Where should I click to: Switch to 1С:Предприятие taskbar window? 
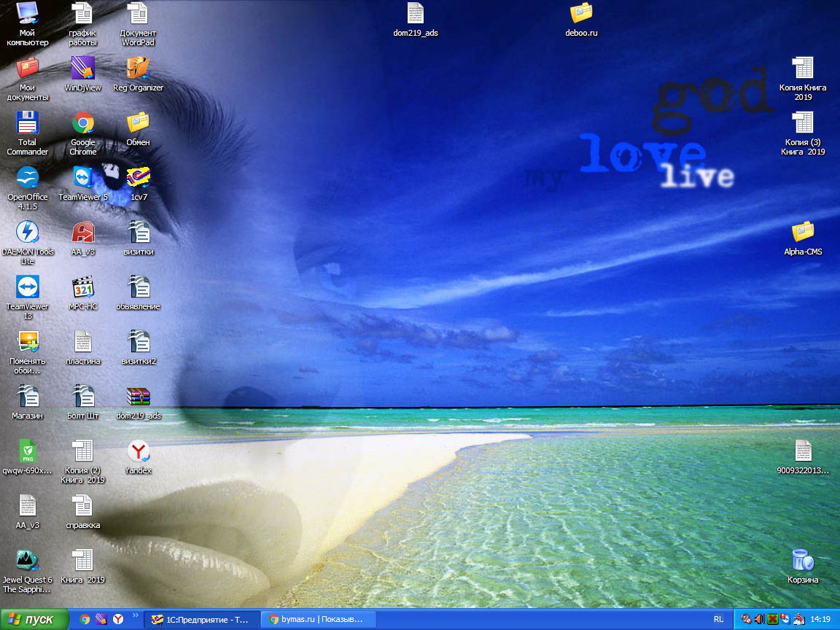[201, 619]
